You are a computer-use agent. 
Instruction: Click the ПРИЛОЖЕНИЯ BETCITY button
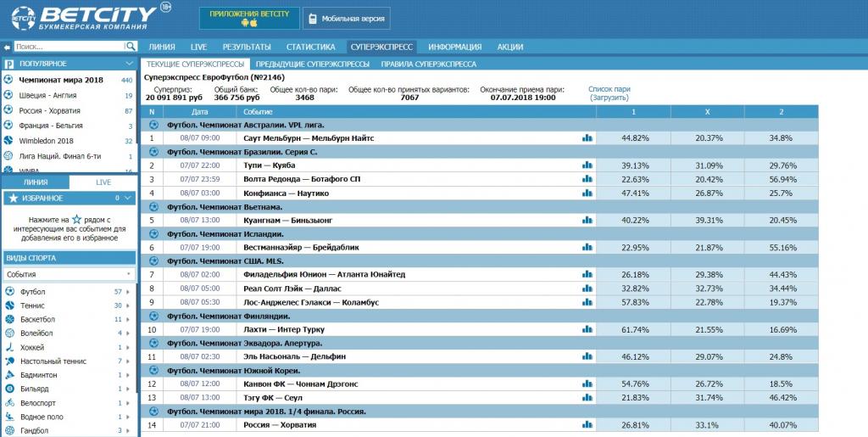[x=248, y=18]
